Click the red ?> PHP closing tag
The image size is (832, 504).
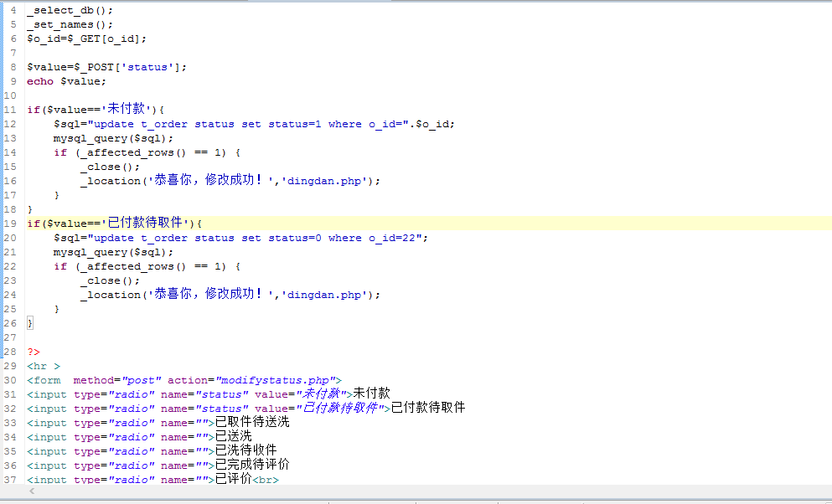pyautogui.click(x=34, y=352)
